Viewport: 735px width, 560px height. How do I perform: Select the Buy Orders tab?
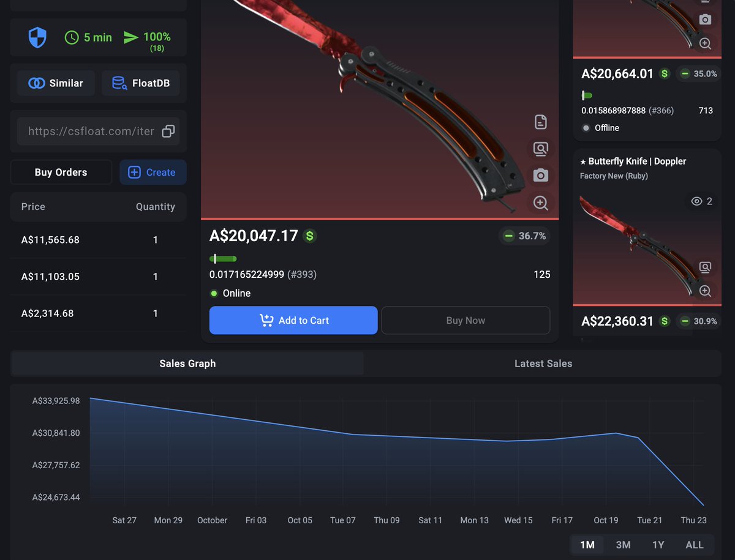[61, 173]
